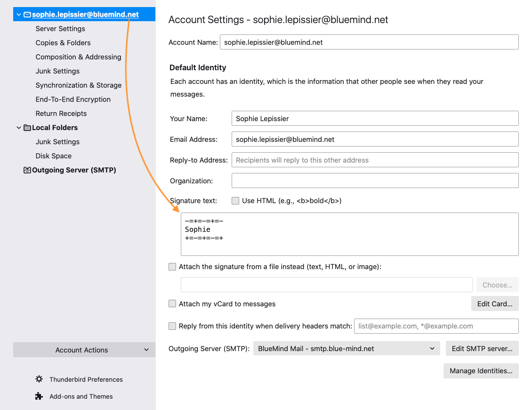Open Composition & Addressing settings
Viewport: 532px width, 410px height.
click(x=78, y=57)
